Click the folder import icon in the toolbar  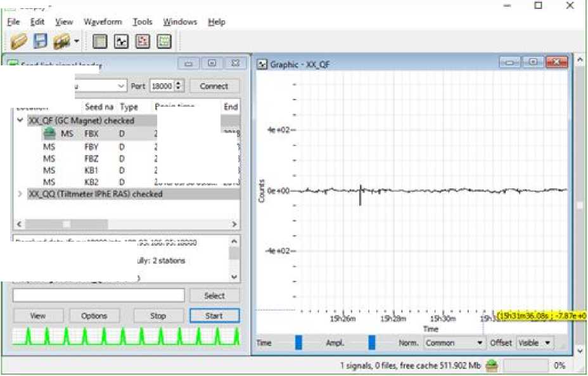61,41
